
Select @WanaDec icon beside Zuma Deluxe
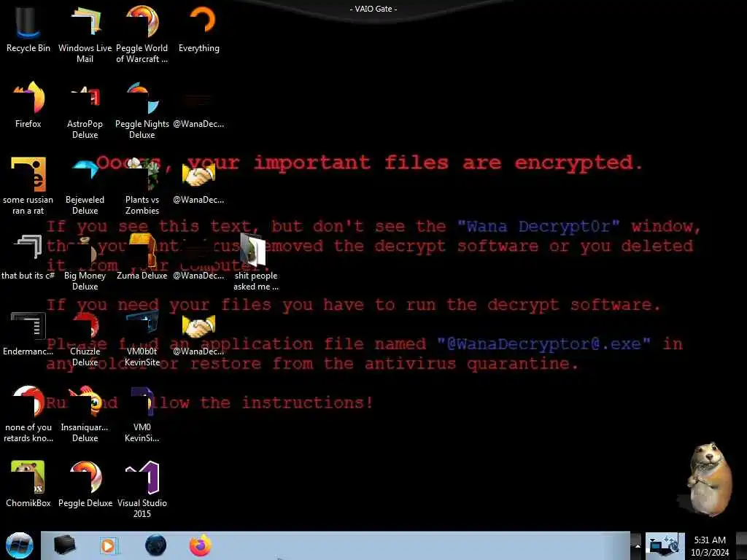pos(198,257)
